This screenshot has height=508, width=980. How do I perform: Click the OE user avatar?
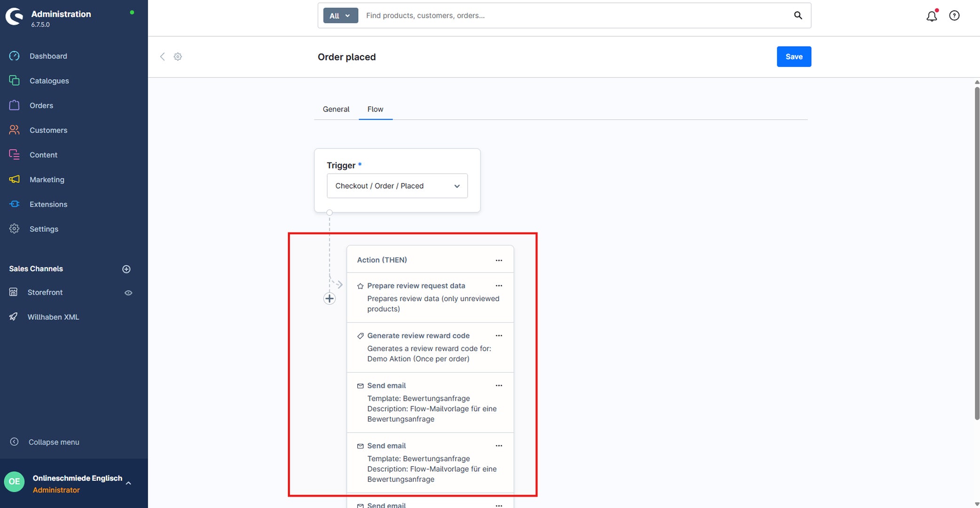pyautogui.click(x=14, y=482)
